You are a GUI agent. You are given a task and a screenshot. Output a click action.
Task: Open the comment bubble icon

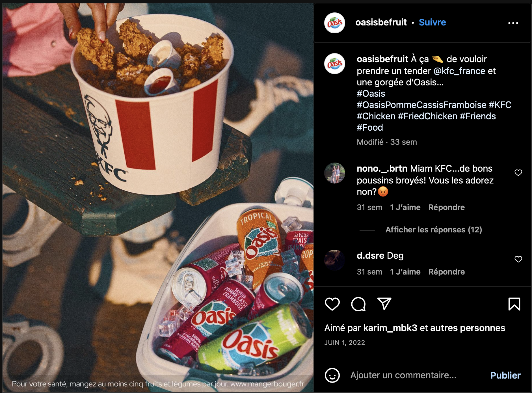tap(358, 304)
